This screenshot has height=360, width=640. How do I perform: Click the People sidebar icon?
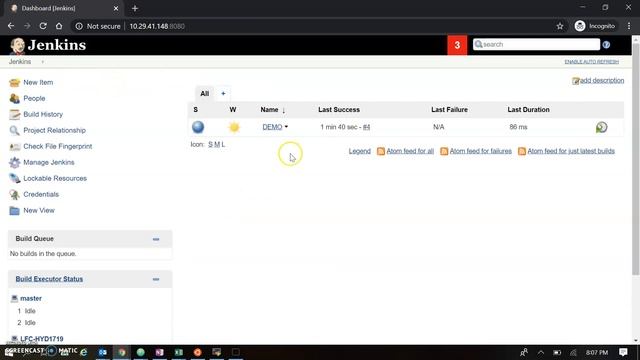[14, 98]
